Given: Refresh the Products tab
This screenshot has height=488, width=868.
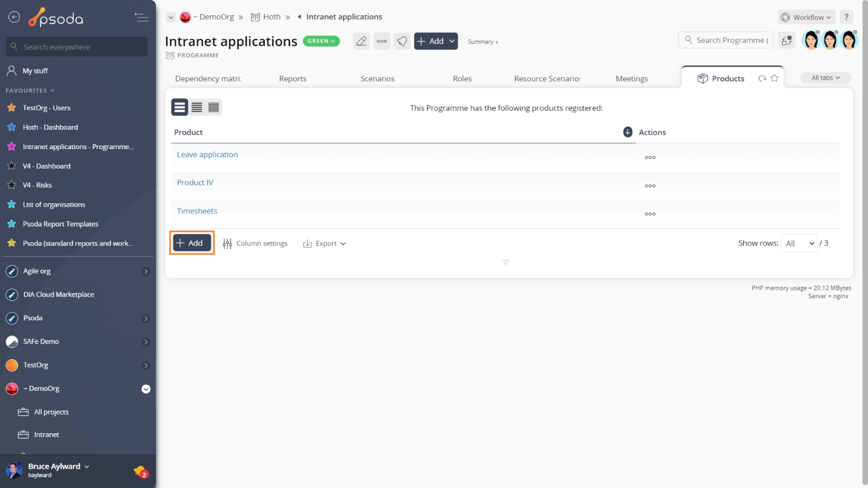Looking at the screenshot, I should [762, 79].
